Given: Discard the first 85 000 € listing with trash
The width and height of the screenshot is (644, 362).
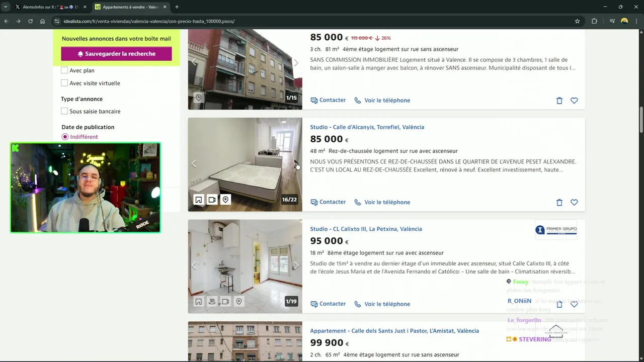Looking at the screenshot, I should pyautogui.click(x=559, y=101).
